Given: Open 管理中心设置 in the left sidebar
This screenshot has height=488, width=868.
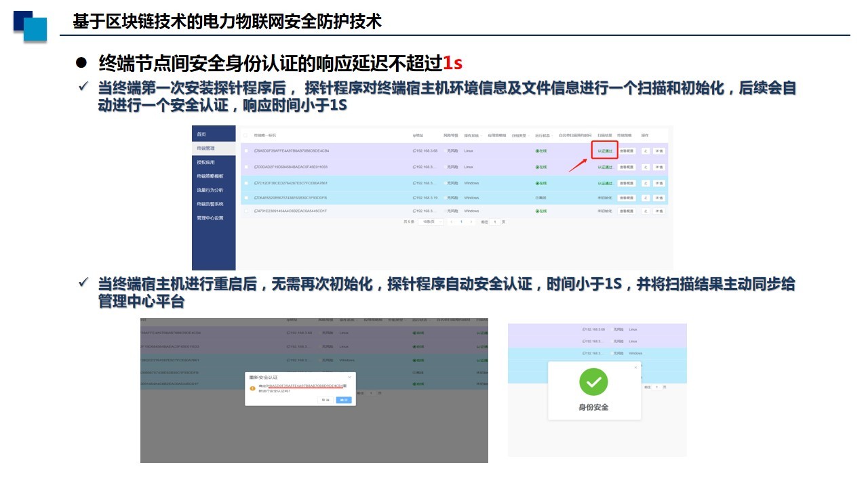Looking at the screenshot, I should tap(214, 218).
